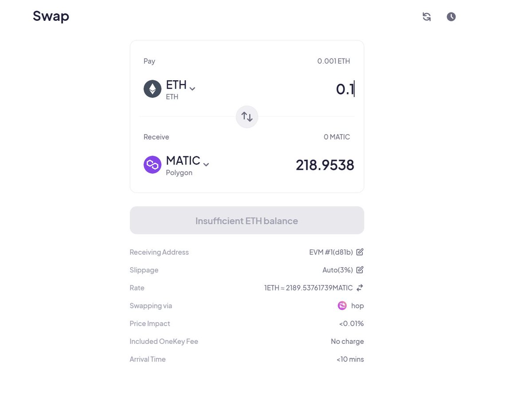Click the No charge fee value

point(348,342)
